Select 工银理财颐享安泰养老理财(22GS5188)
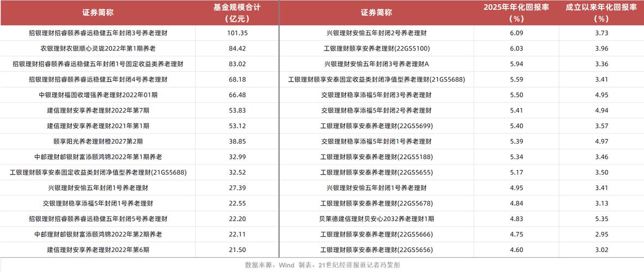The height and width of the screenshot is (272, 644). pyautogui.click(x=376, y=157)
